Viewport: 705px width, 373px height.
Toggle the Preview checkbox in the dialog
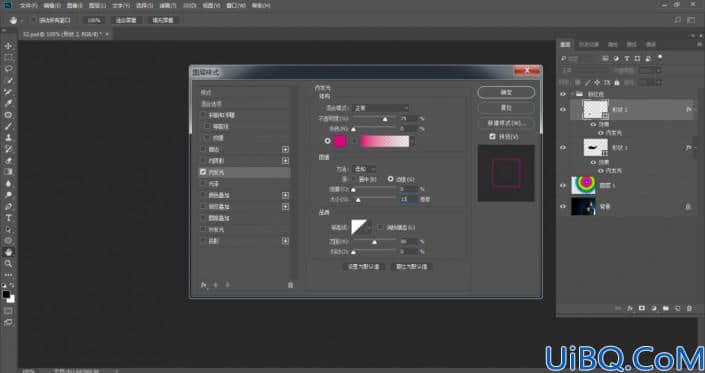tap(492, 136)
